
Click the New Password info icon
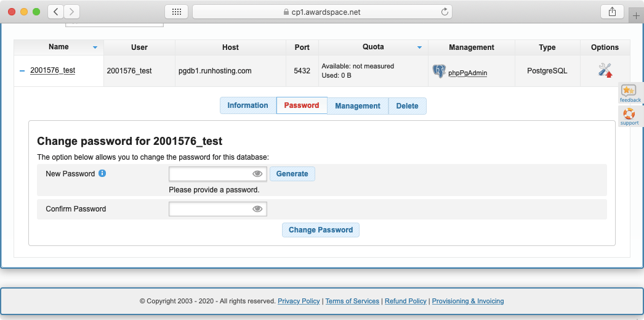pos(103,173)
